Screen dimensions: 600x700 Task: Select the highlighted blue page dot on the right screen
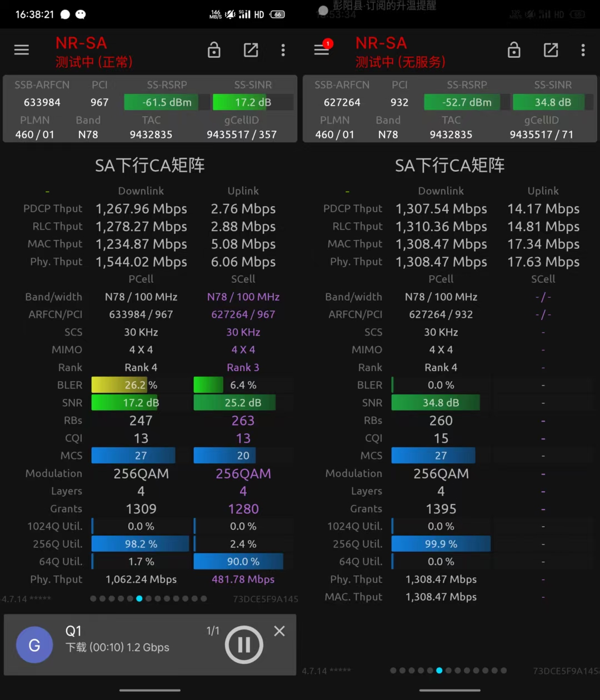[x=439, y=671]
